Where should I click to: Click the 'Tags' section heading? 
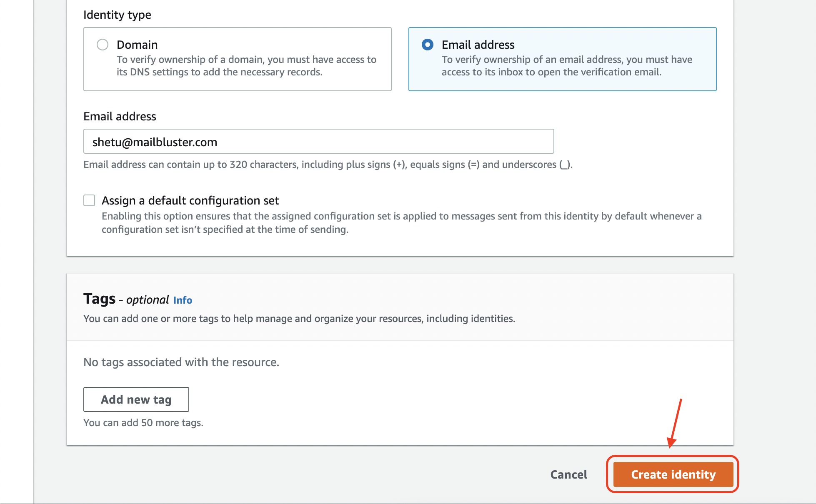click(99, 299)
